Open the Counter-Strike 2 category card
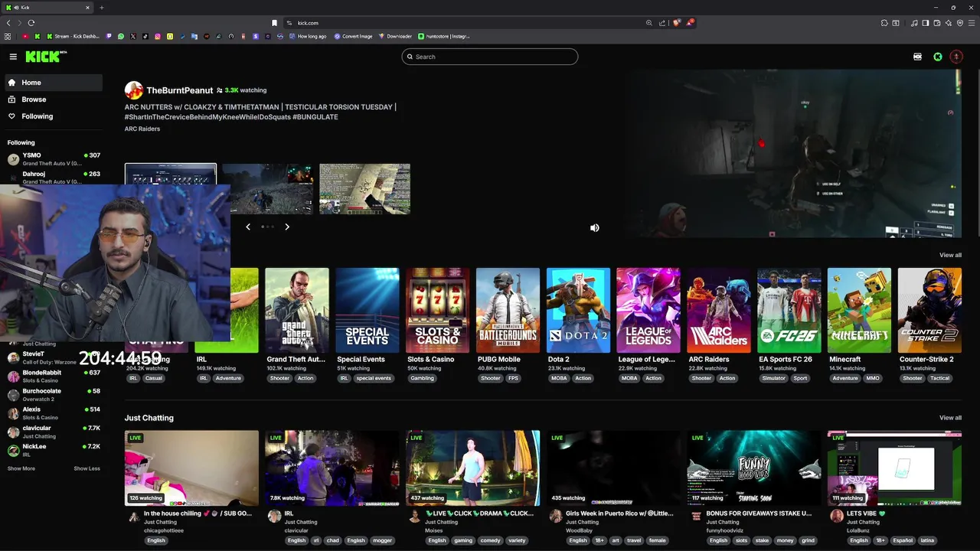 pyautogui.click(x=929, y=310)
